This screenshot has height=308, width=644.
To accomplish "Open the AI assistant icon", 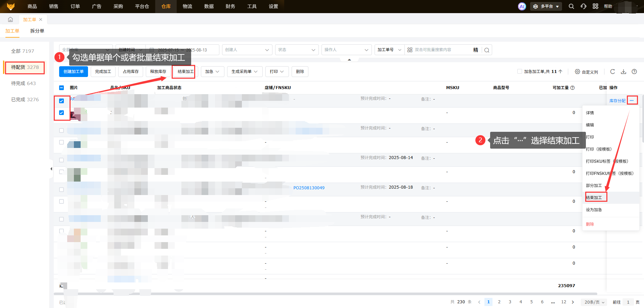I will pyautogui.click(x=522, y=6).
